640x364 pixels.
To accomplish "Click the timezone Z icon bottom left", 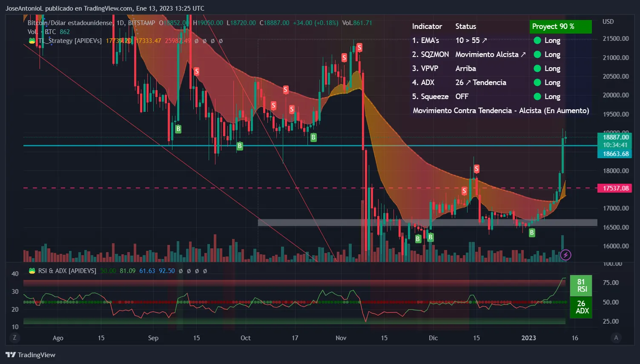I will coord(14,337).
